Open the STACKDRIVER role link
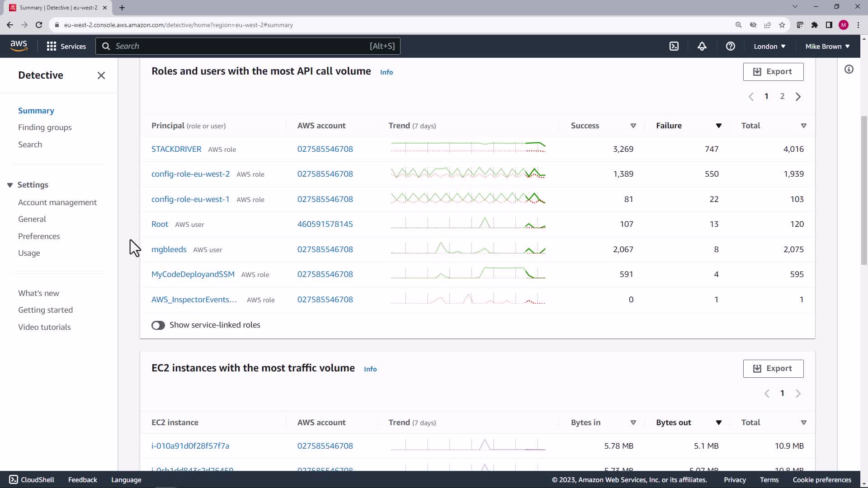The height and width of the screenshot is (488, 868). (x=176, y=149)
